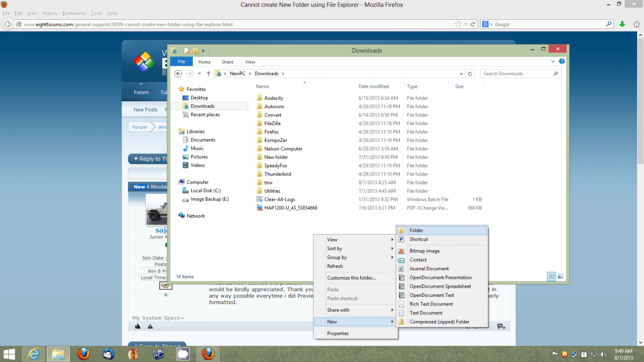Click the Properties icon in Explorer's quick access toolbar
The height and width of the screenshot is (362, 644).
tap(186, 50)
